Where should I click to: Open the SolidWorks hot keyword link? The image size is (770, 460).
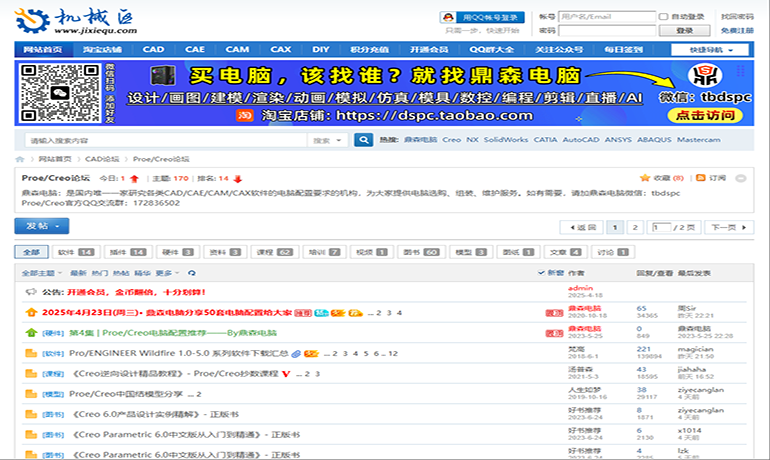(505, 141)
